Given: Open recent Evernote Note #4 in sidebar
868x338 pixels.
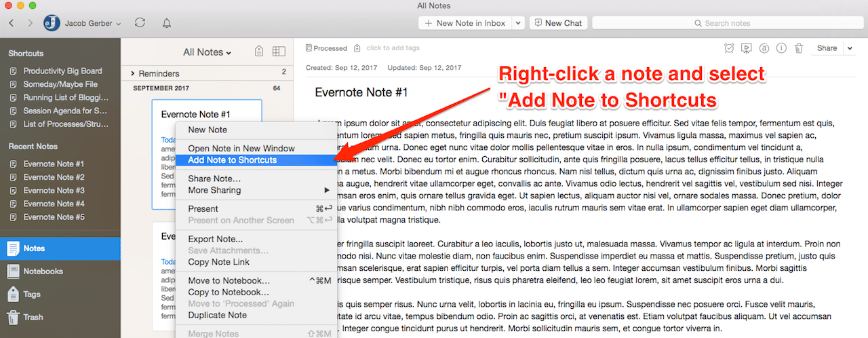Looking at the screenshot, I should click(54, 204).
